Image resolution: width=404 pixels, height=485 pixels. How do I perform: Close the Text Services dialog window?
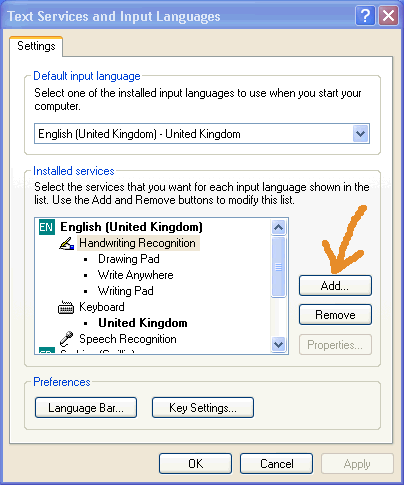(388, 15)
